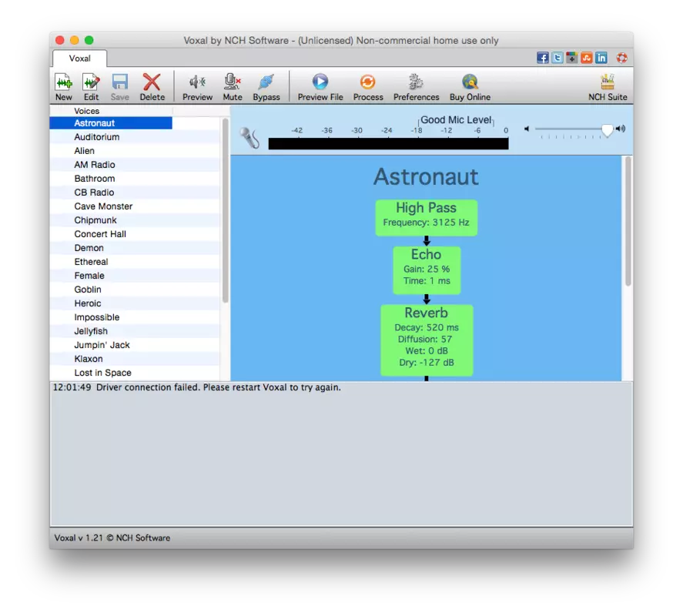
Task: Start voice Preview from toolbar
Action: point(197,87)
